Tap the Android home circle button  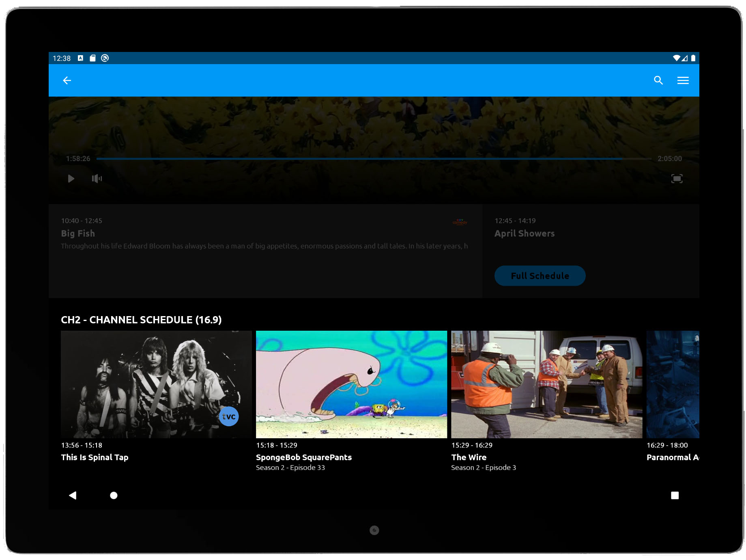(114, 495)
